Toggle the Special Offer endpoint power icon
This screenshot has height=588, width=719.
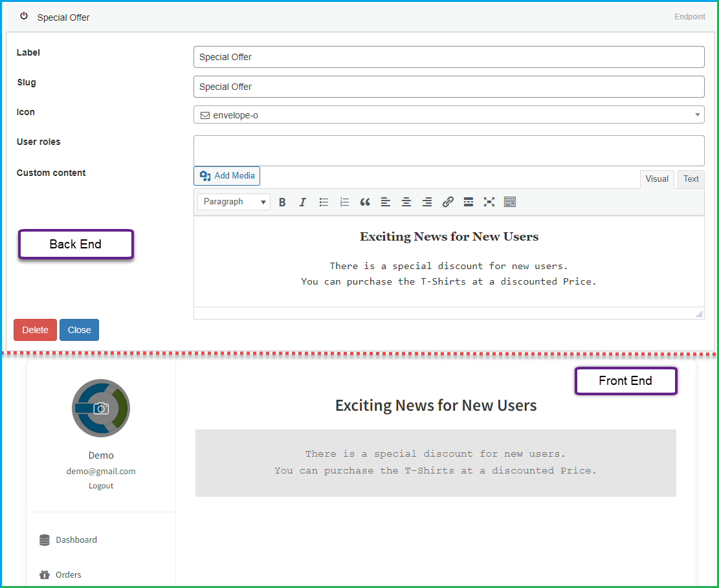tap(24, 17)
